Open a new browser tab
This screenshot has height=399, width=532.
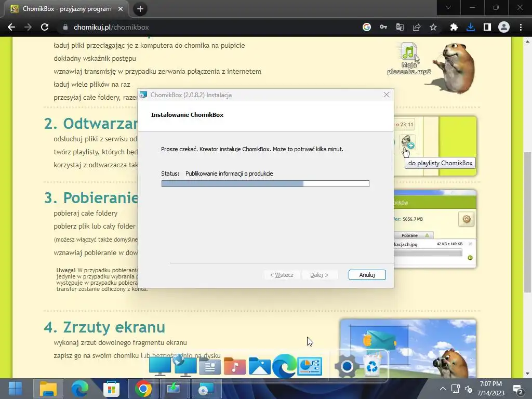(140, 9)
